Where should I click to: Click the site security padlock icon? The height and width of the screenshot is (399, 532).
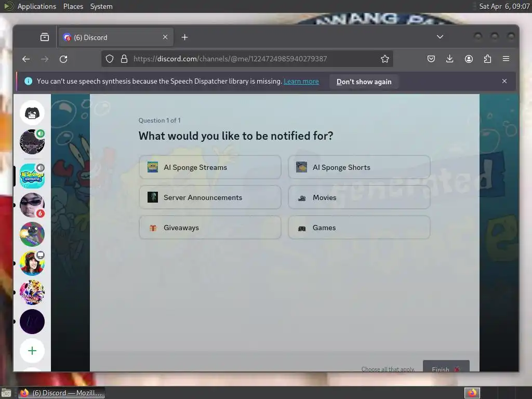click(x=124, y=59)
